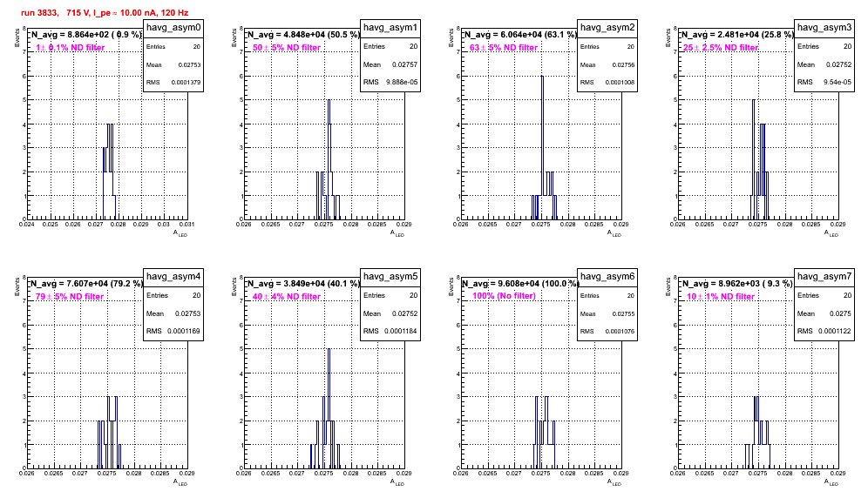
Task: Select the havg_asym2 stats box title
Action: coord(607,28)
